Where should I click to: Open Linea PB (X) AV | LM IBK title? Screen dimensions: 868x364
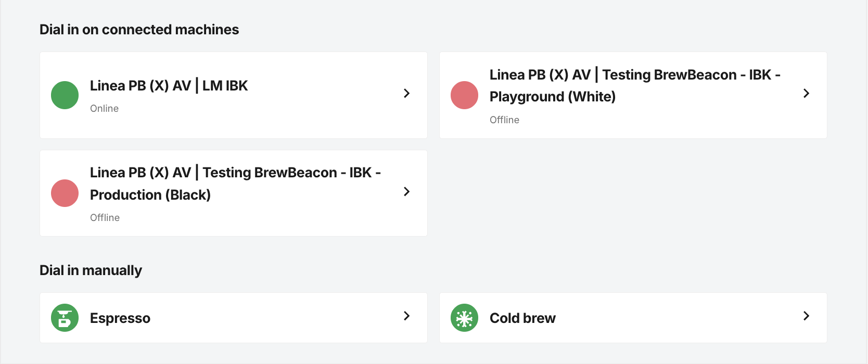tap(169, 85)
